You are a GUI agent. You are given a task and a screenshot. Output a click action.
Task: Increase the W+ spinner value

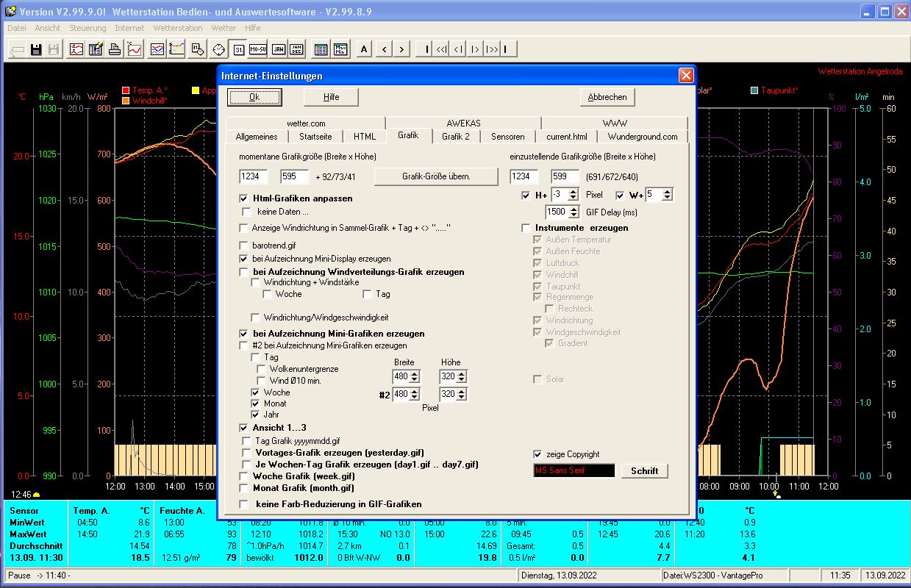pos(666,192)
